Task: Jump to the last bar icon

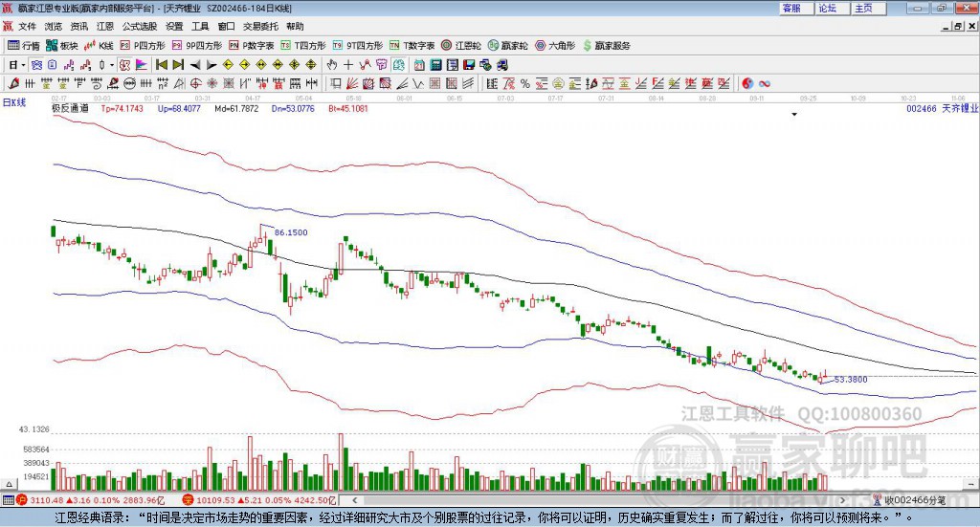Action: click(x=178, y=65)
